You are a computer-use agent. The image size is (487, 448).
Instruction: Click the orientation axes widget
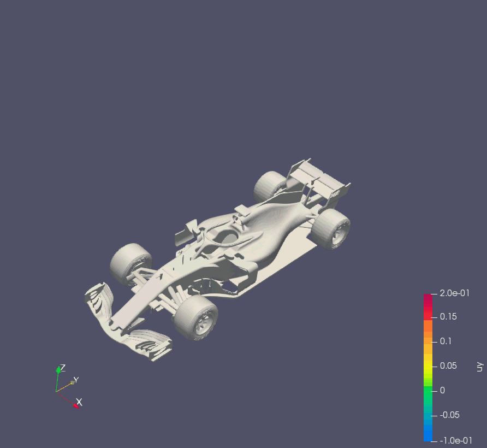(69, 386)
